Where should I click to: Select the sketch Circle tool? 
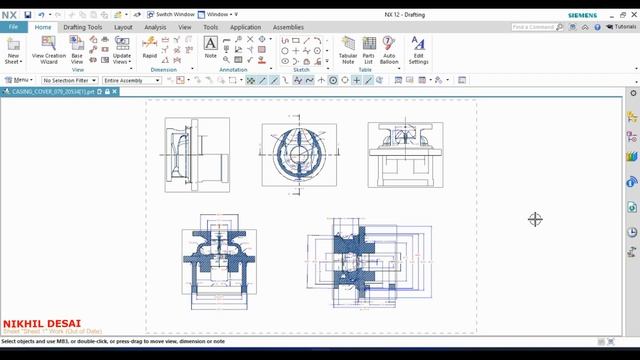point(285,51)
